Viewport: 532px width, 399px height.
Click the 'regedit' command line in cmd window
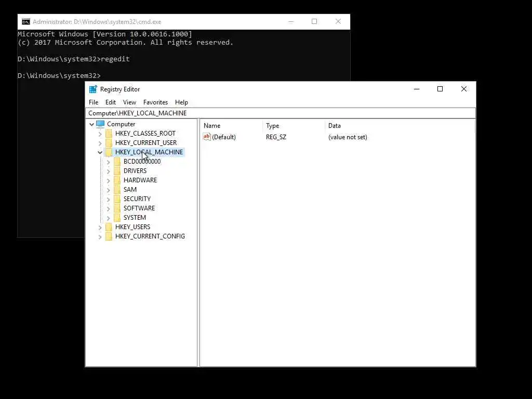click(74, 59)
